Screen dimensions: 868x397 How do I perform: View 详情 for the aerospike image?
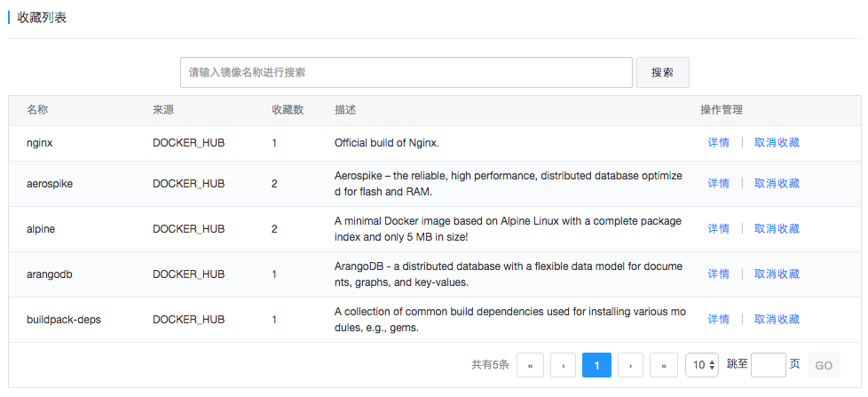718,183
